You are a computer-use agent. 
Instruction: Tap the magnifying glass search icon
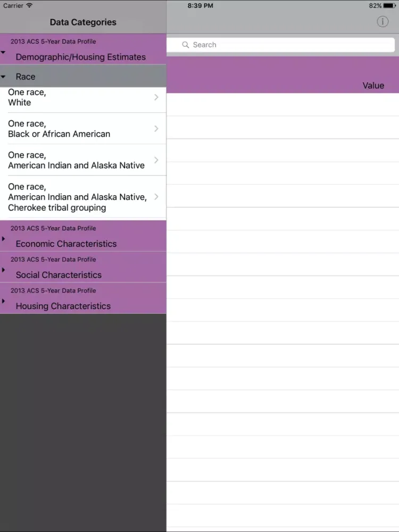[x=186, y=45]
